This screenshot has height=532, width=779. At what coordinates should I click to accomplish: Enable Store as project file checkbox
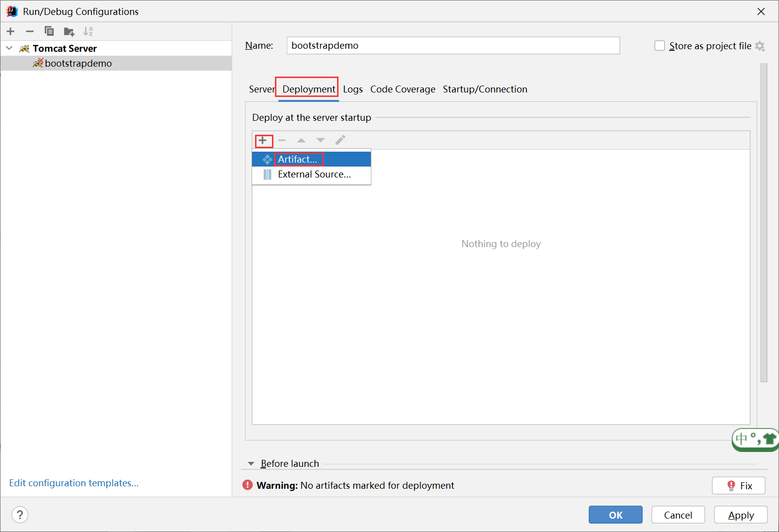[x=660, y=46]
